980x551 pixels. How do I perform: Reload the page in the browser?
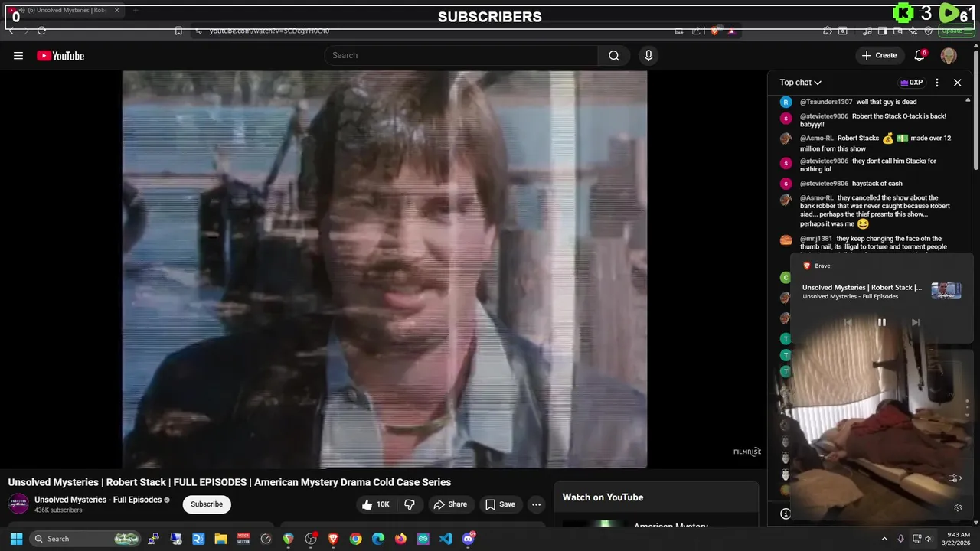pyautogui.click(x=41, y=31)
